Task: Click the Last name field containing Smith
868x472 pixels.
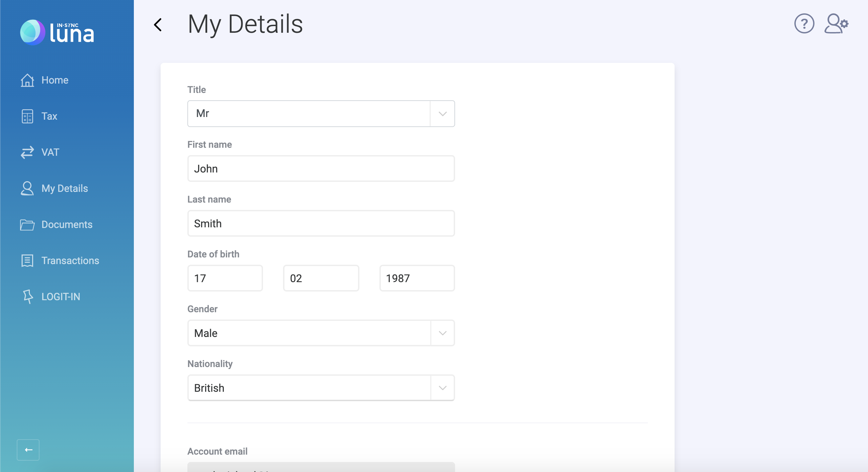Action: click(321, 224)
